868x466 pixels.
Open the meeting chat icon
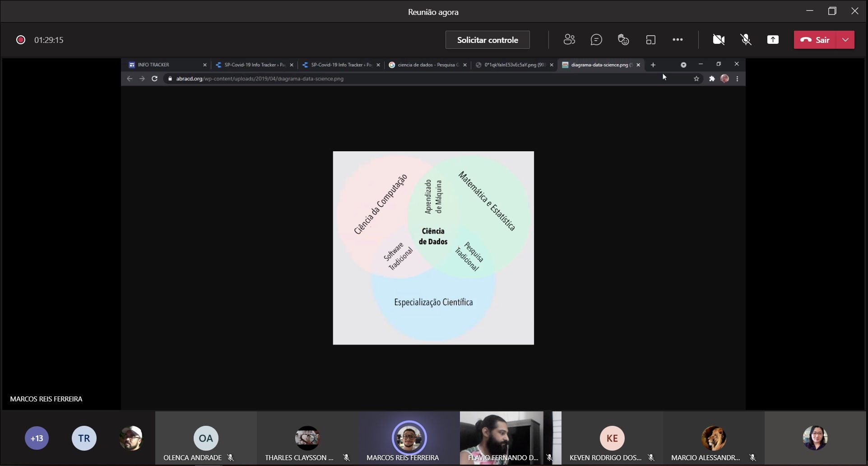pyautogui.click(x=596, y=40)
